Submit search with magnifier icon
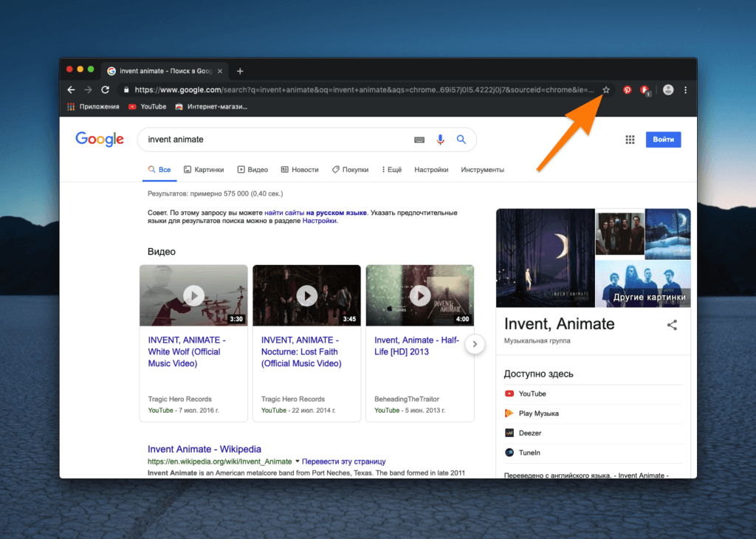Screen dimensions: 756x539 (x=461, y=140)
